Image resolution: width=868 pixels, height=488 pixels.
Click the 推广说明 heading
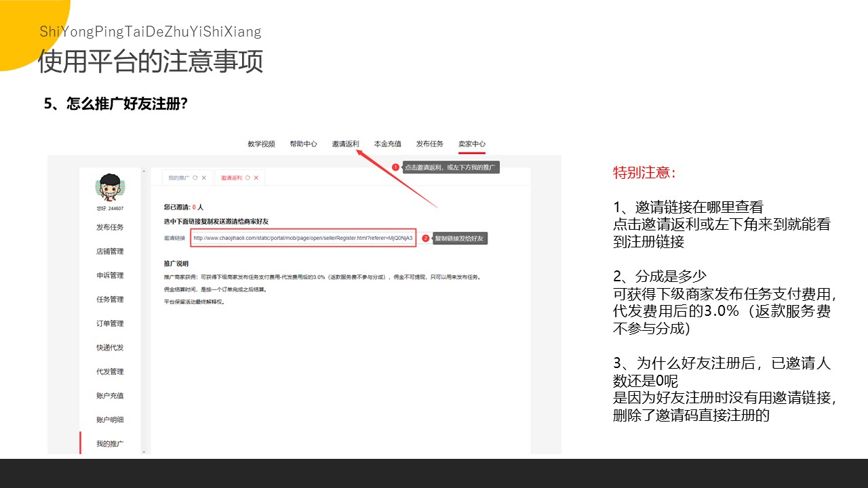pos(176,263)
